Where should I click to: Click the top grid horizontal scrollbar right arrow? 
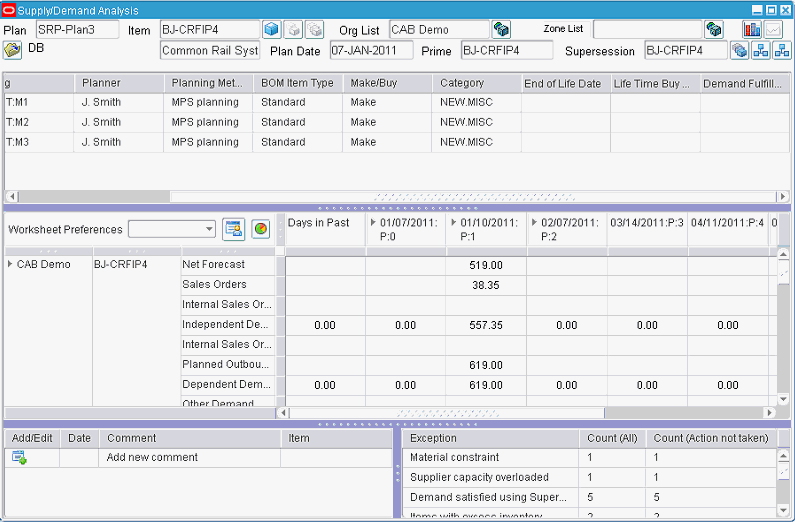[x=783, y=196]
